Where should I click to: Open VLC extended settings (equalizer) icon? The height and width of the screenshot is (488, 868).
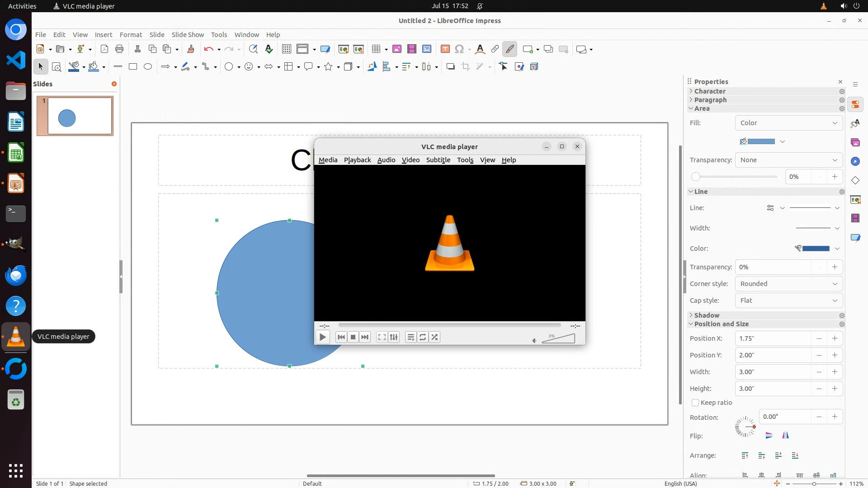(x=394, y=337)
